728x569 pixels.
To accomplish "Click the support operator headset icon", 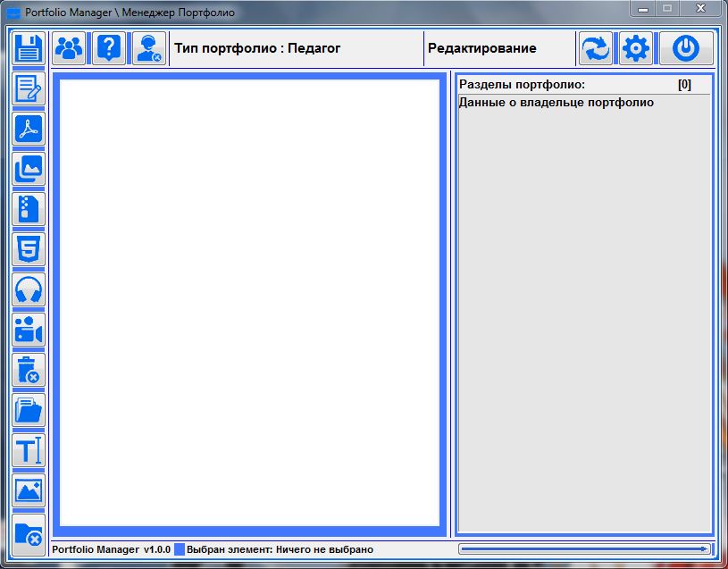I will coord(149,48).
